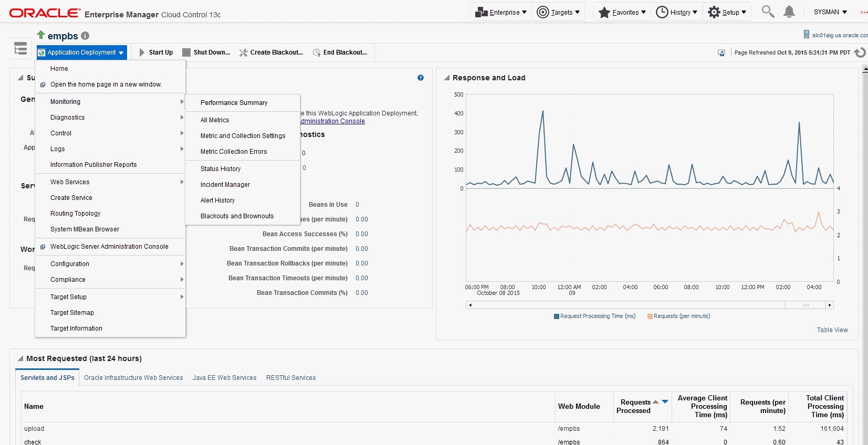This screenshot has height=445, width=868.
Task: Click Create Blackout button
Action: [271, 52]
